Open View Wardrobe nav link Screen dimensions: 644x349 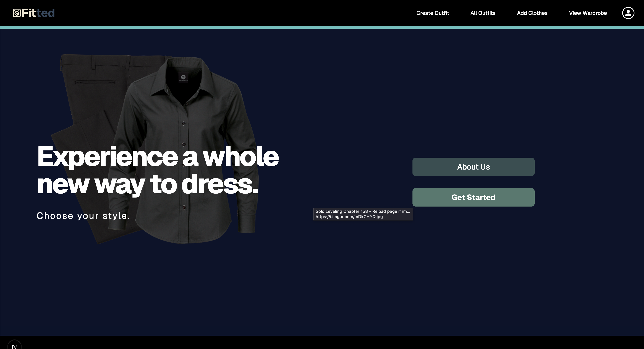(588, 13)
